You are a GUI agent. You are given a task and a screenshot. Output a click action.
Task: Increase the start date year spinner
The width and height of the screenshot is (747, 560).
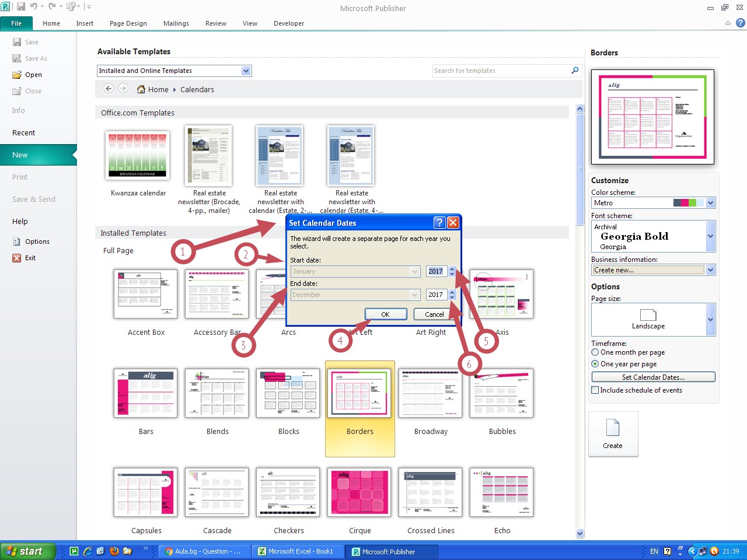[x=452, y=268]
